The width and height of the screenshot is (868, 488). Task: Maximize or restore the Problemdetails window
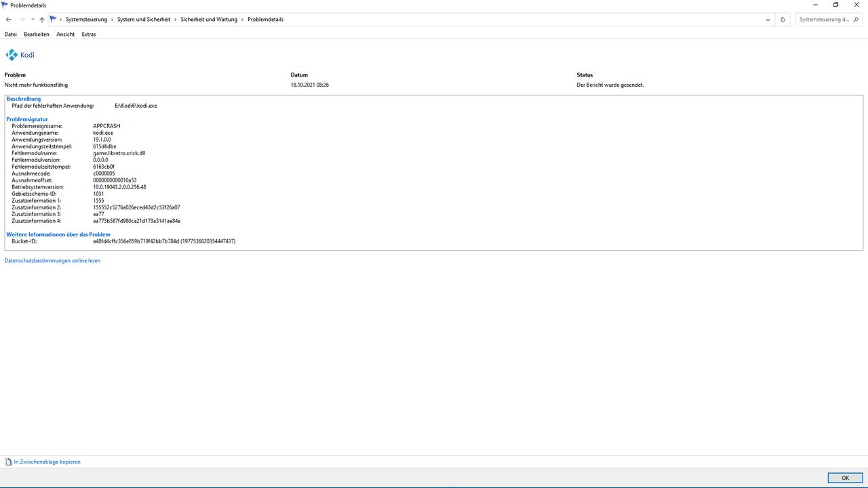(836, 5)
